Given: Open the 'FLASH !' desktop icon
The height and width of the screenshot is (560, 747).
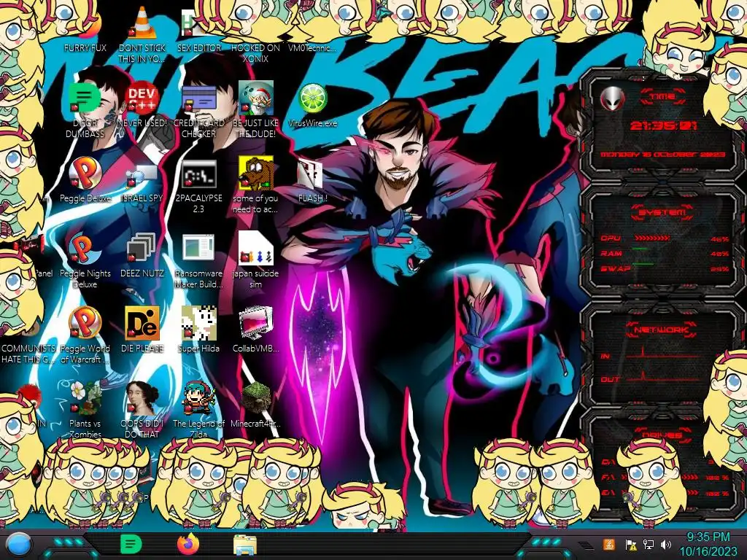Looking at the screenshot, I should [x=312, y=174].
